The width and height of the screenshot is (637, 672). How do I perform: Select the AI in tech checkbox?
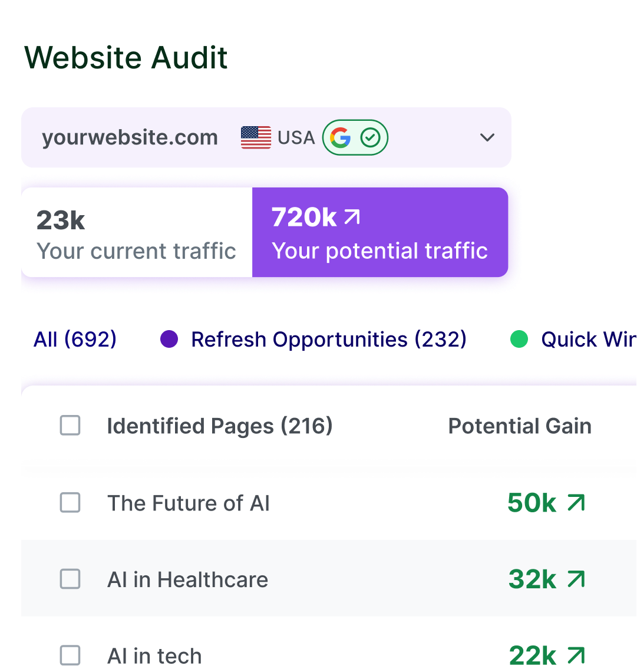[70, 655]
